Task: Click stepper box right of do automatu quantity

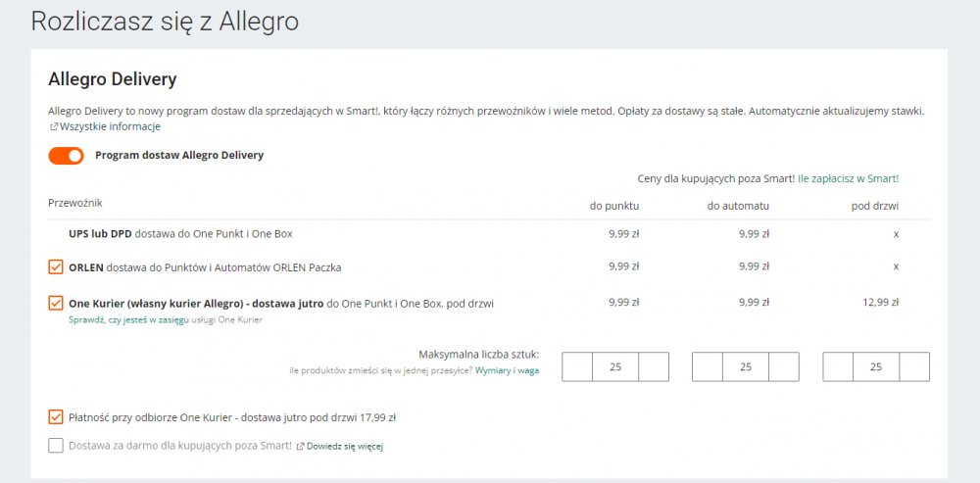Action: (784, 366)
